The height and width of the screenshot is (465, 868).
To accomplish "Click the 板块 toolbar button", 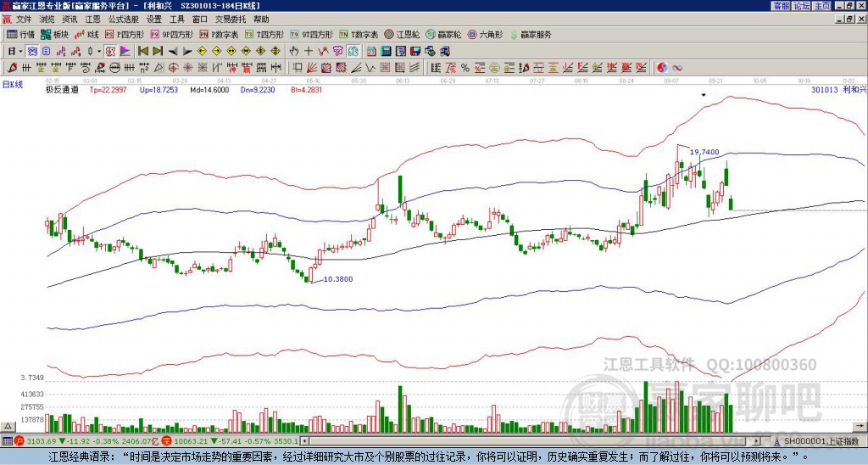I will 54,34.
